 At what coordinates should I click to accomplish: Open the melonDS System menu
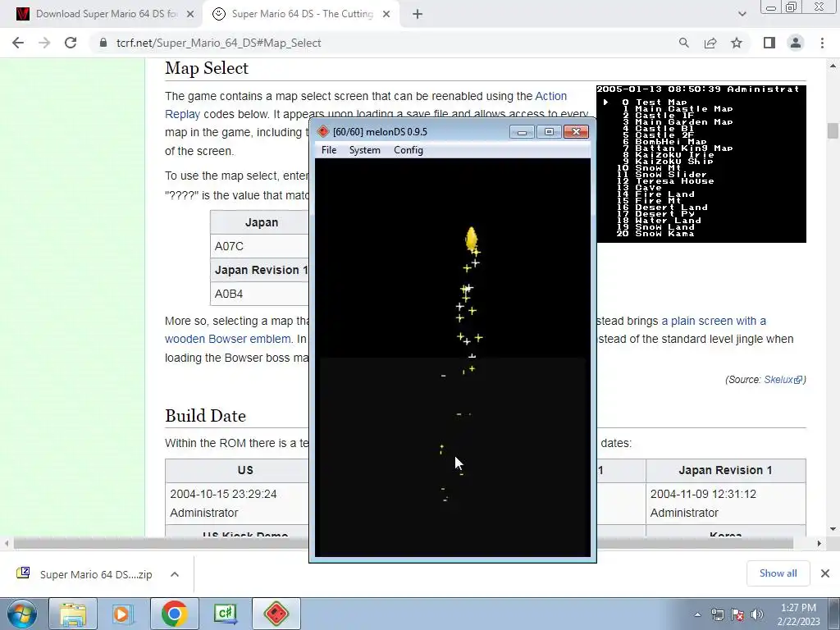[x=364, y=150]
